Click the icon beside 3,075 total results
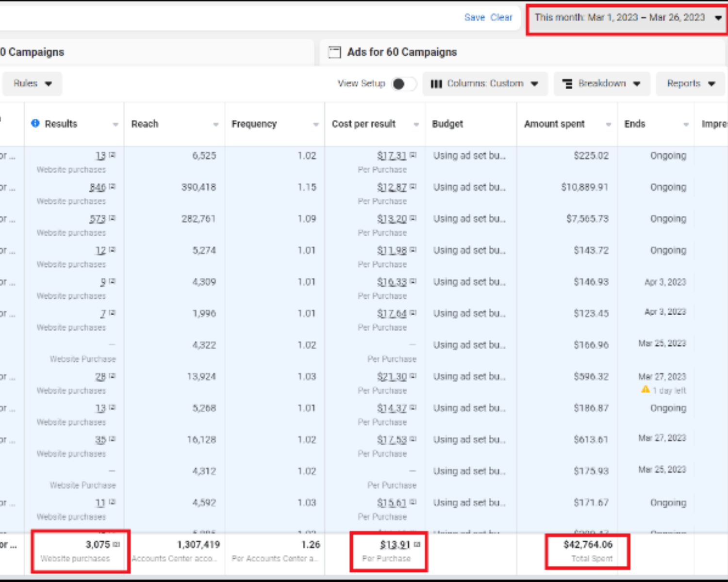 116,545
